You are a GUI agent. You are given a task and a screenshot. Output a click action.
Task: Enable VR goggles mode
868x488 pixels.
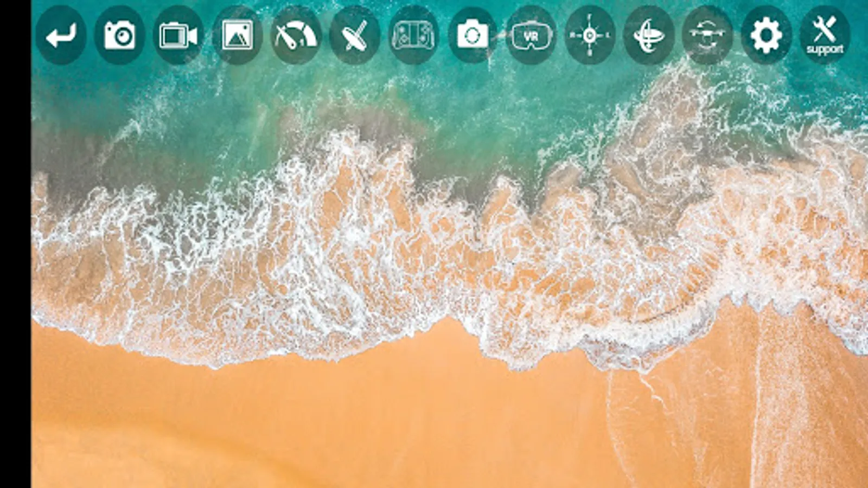click(531, 35)
